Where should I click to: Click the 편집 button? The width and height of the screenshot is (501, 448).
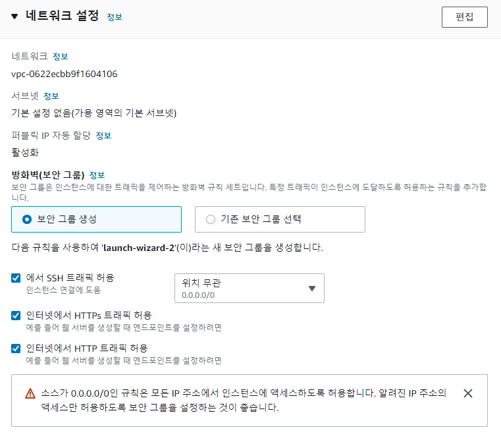point(464,17)
